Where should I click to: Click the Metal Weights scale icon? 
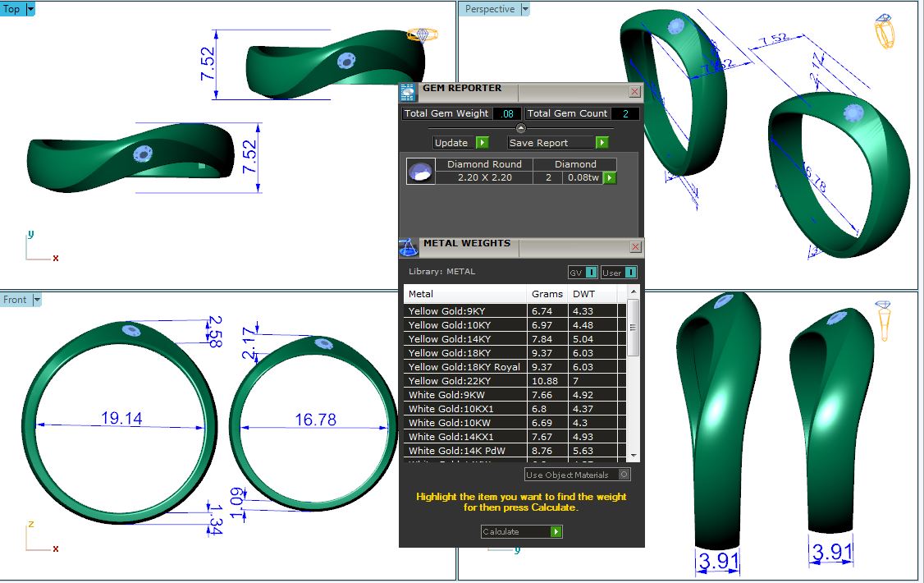pos(409,247)
